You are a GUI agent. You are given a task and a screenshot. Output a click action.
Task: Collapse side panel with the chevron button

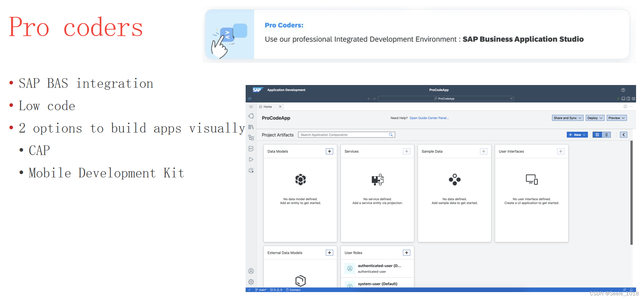point(624,135)
